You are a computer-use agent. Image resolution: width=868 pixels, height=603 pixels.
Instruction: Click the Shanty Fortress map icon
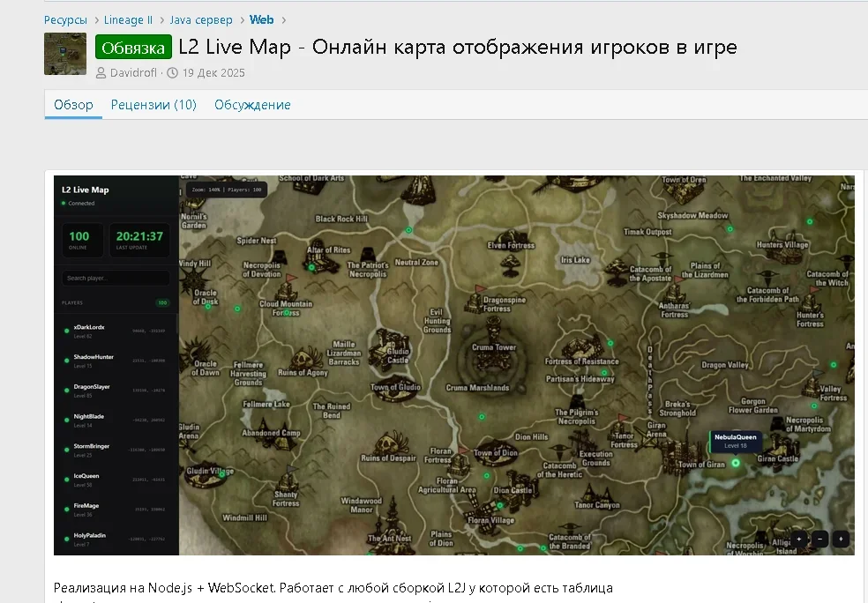coord(288,477)
